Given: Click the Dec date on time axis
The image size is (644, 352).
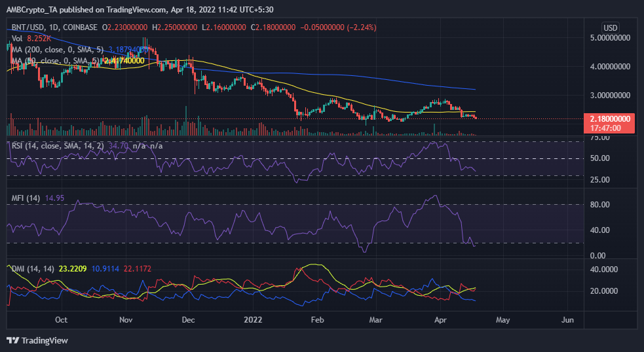Looking at the screenshot, I should [188, 319].
